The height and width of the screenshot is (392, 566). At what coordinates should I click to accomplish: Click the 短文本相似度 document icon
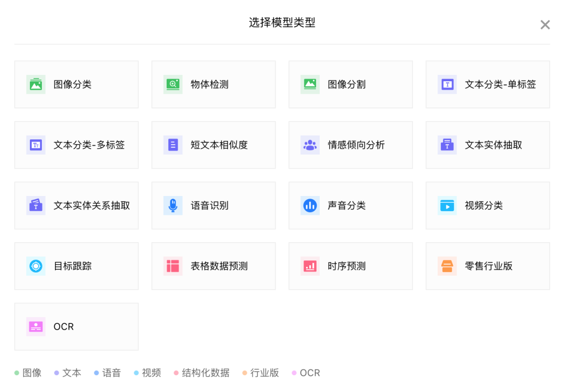coord(173,145)
